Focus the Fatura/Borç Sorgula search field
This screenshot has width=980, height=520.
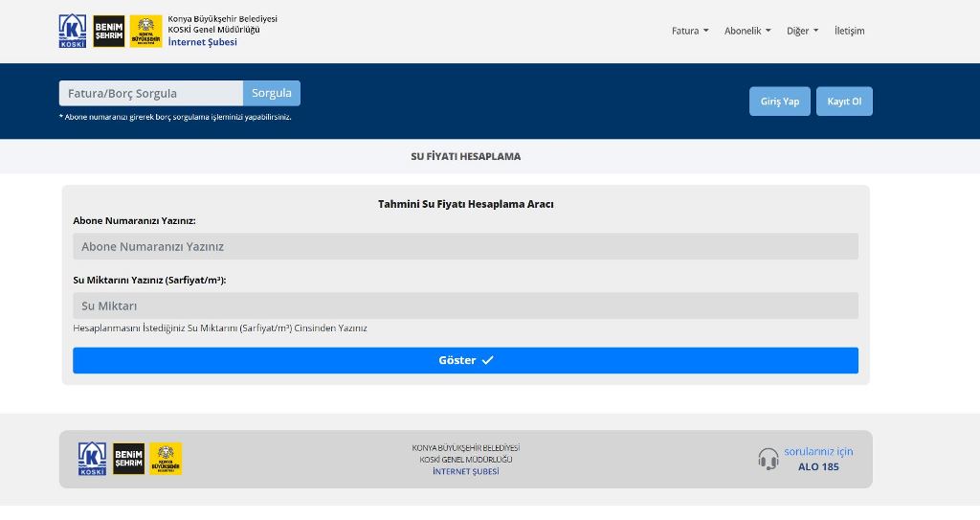pyautogui.click(x=150, y=93)
